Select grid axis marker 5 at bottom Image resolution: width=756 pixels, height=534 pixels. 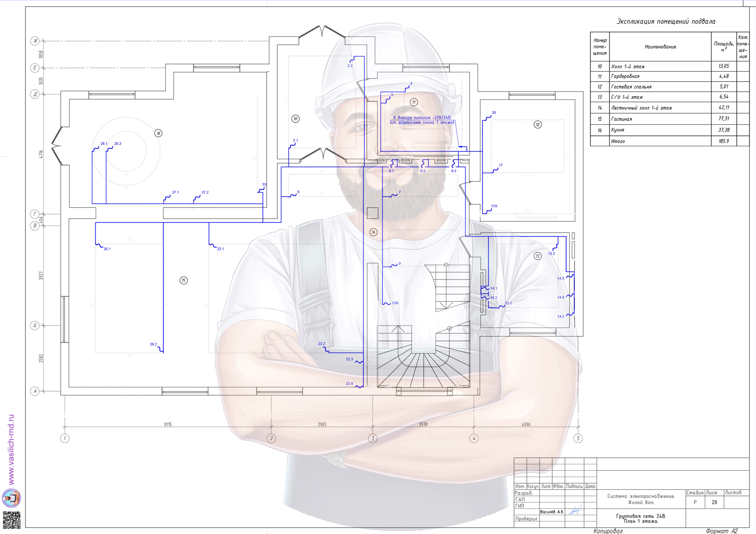578,438
